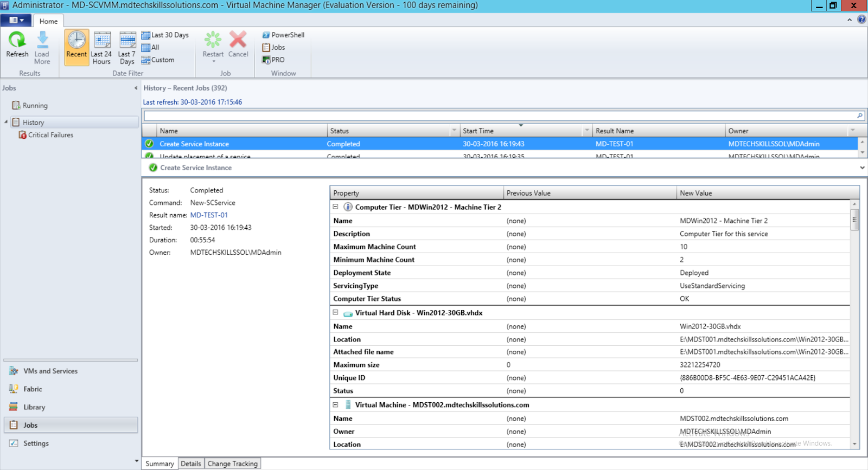Viewport: 868px width, 470px height.
Task: Open the PowerShell window
Action: 283,35
